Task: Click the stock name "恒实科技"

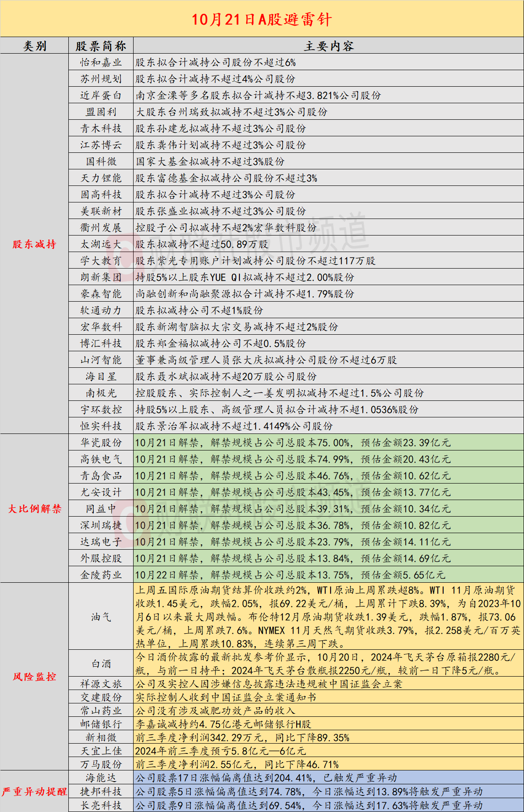Action: coord(101,426)
